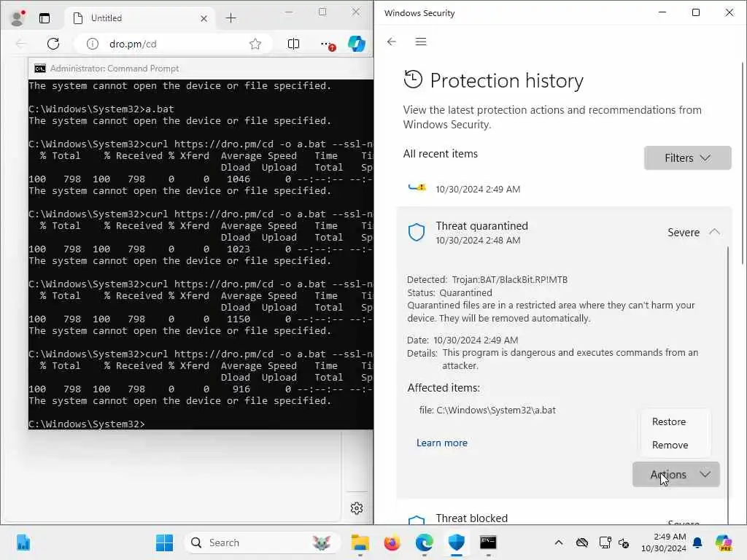Switch to Windows Security taskbar icon

coord(457,542)
